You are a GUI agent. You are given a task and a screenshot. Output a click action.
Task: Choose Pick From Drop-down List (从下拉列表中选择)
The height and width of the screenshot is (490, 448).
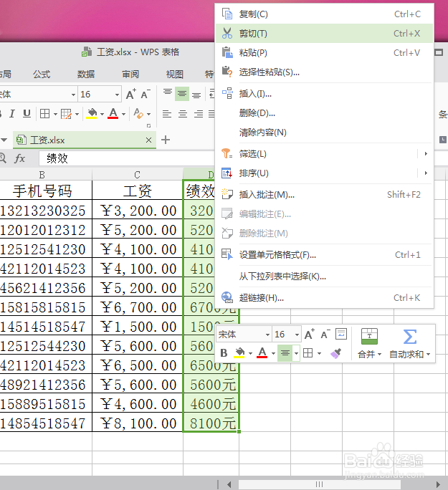pos(324,277)
